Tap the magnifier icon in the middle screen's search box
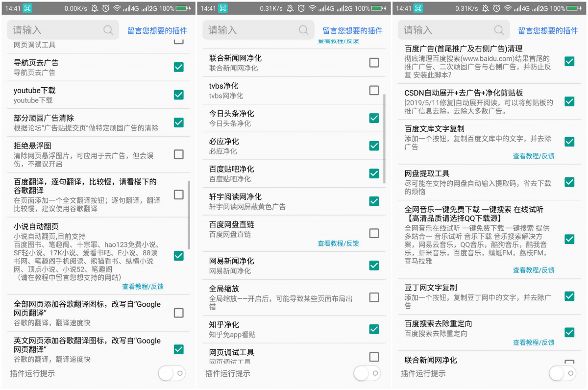The width and height of the screenshot is (588, 390). pos(304,30)
